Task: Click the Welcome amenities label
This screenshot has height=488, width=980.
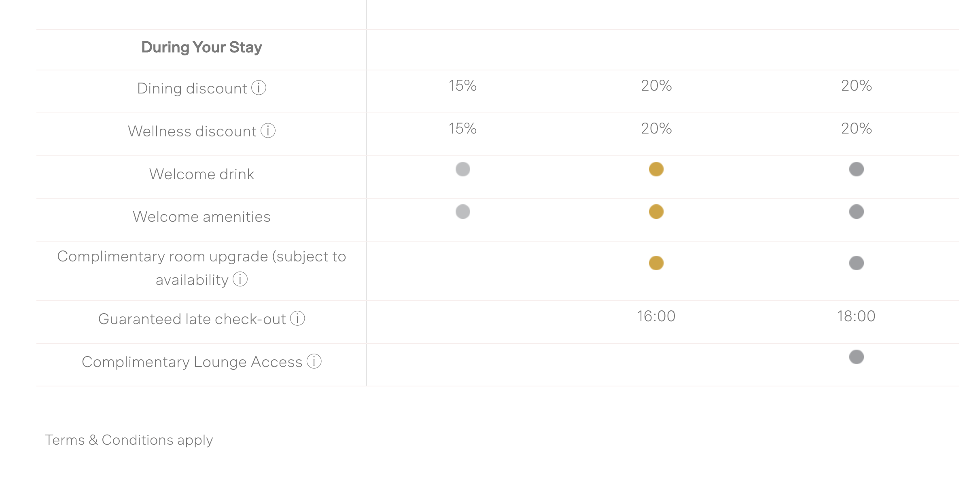Action: coord(202,216)
